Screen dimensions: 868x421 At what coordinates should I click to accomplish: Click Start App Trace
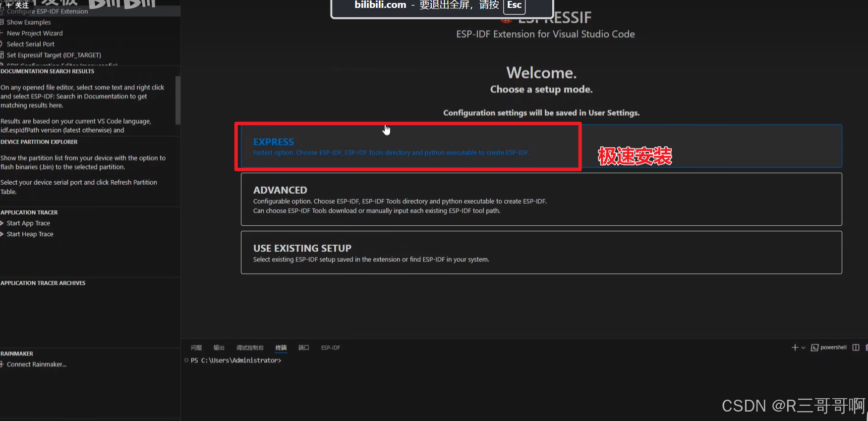coord(28,223)
